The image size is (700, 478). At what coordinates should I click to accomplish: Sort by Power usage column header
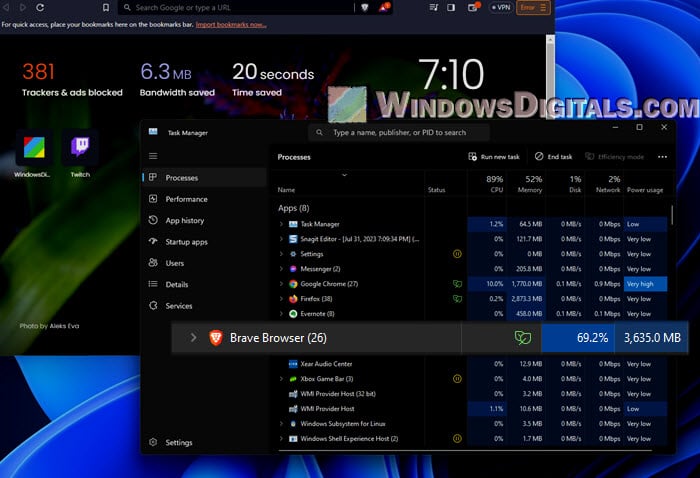point(645,190)
